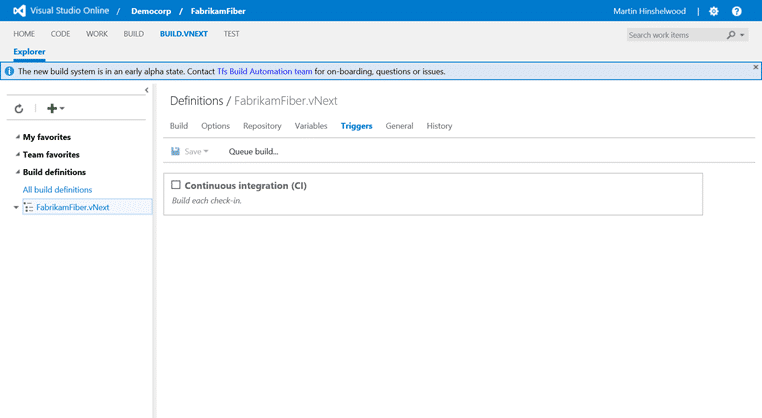The height and width of the screenshot is (418, 762).
Task: Dismiss the alpha state notification bar
Action: pos(756,67)
